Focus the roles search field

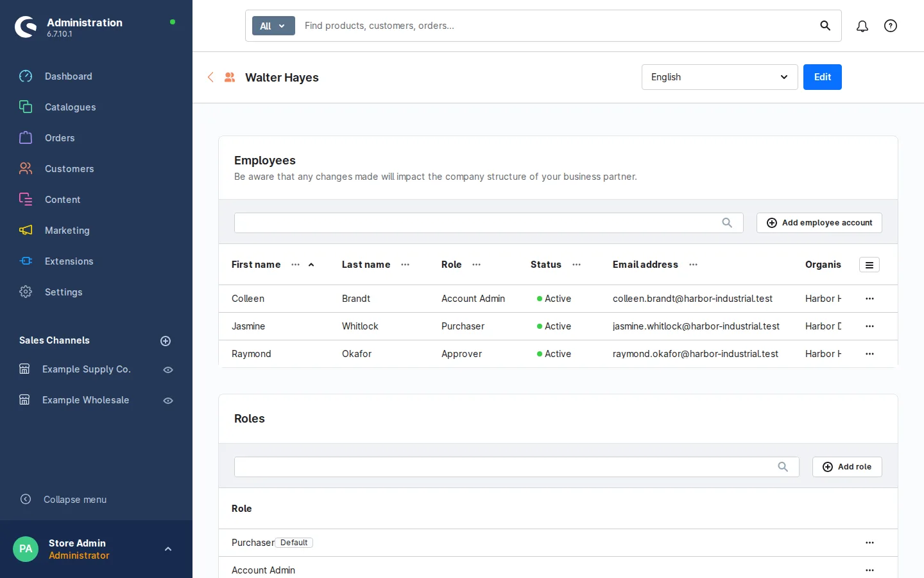pyautogui.click(x=517, y=467)
